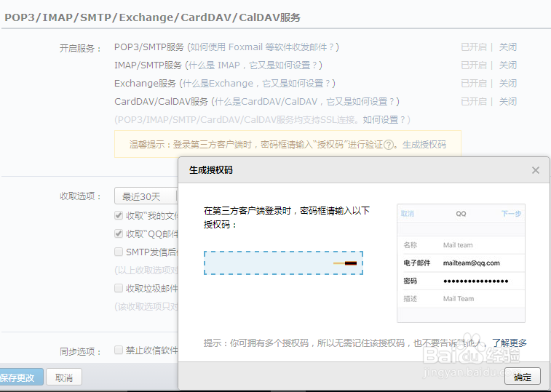This screenshot has width=551, height=392.
Task: Click the 取消 button beside 保存更改
Action: 64,377
